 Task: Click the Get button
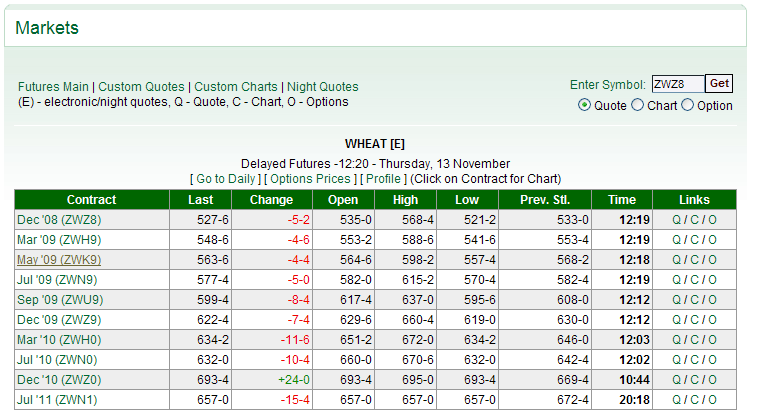(719, 84)
